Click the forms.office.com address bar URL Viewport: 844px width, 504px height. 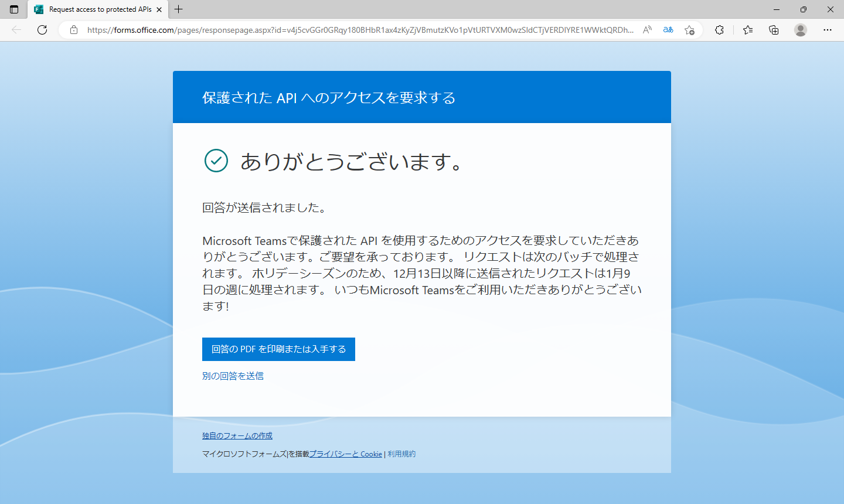(360, 30)
